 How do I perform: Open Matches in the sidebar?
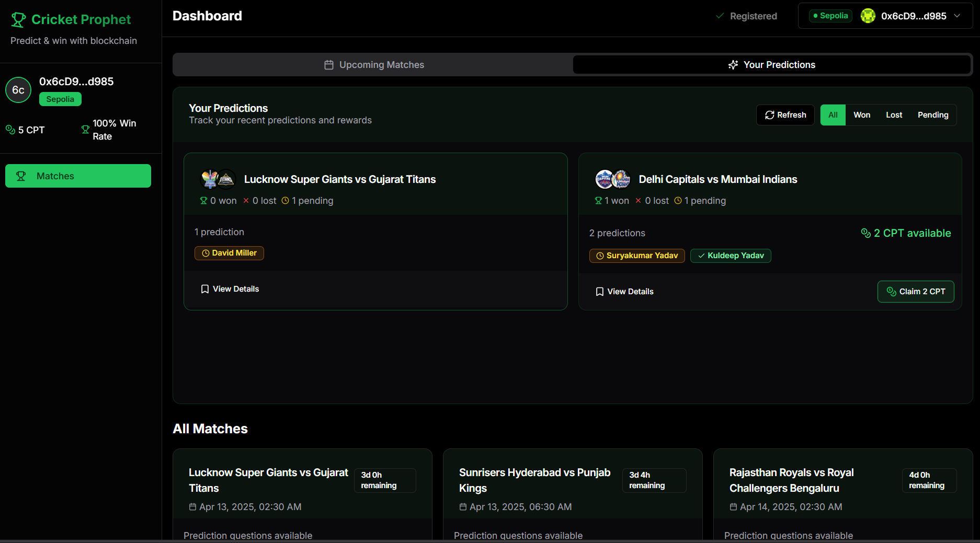[x=78, y=176]
